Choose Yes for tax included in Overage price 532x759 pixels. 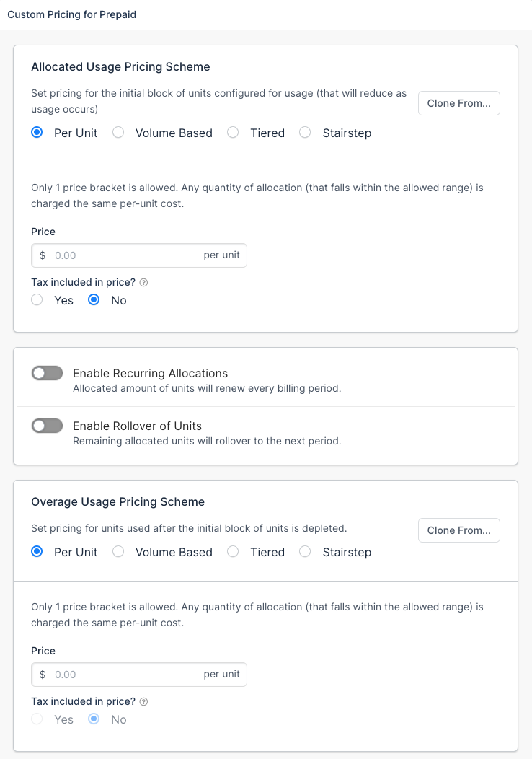[37, 719]
